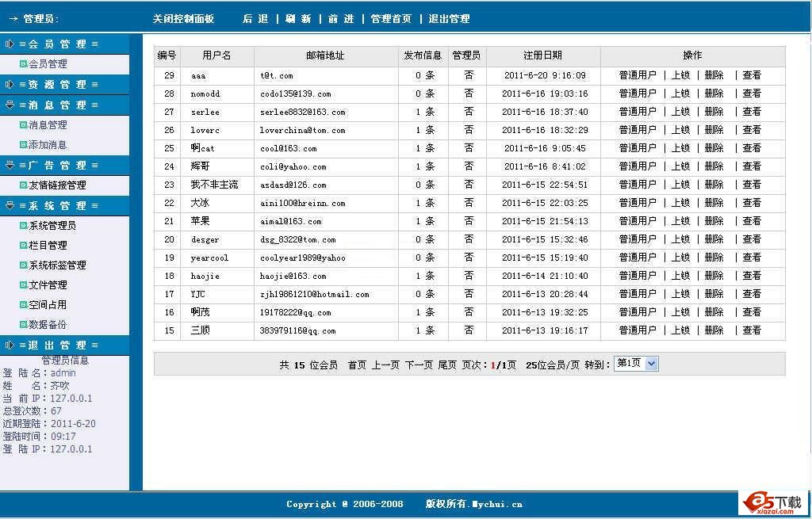Open 文件管理 sidebar link
The height and width of the screenshot is (519, 812).
(x=48, y=284)
